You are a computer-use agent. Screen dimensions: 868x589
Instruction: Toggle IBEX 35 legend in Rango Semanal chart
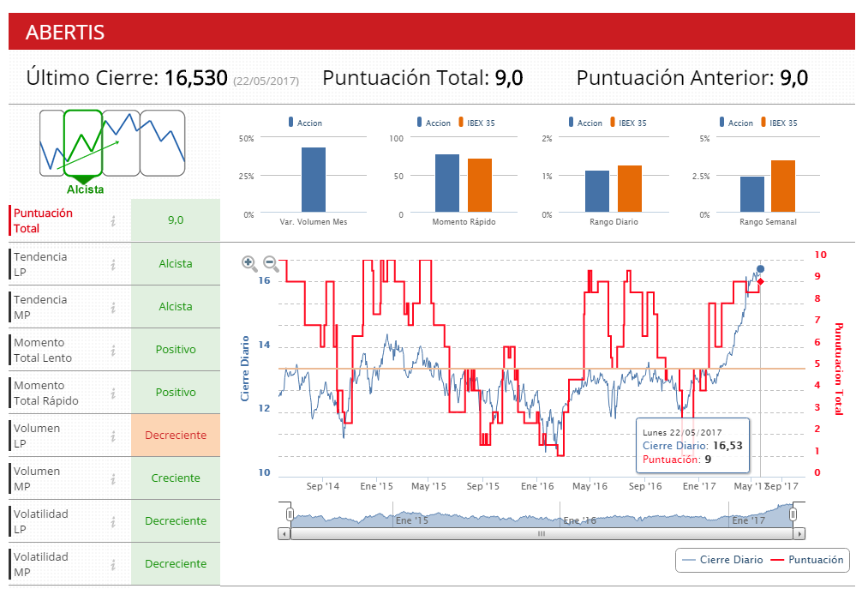coord(780,123)
